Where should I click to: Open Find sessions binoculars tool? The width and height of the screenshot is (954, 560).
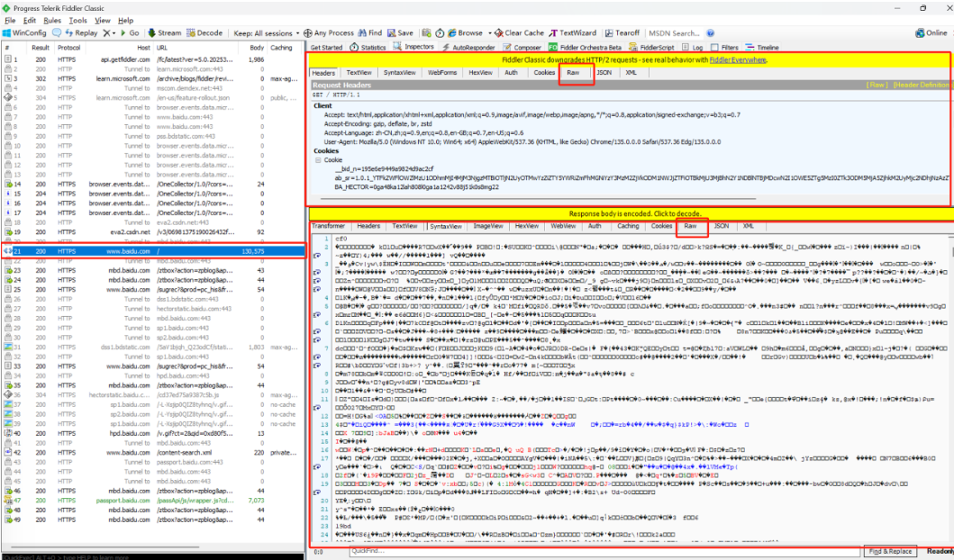370,32
